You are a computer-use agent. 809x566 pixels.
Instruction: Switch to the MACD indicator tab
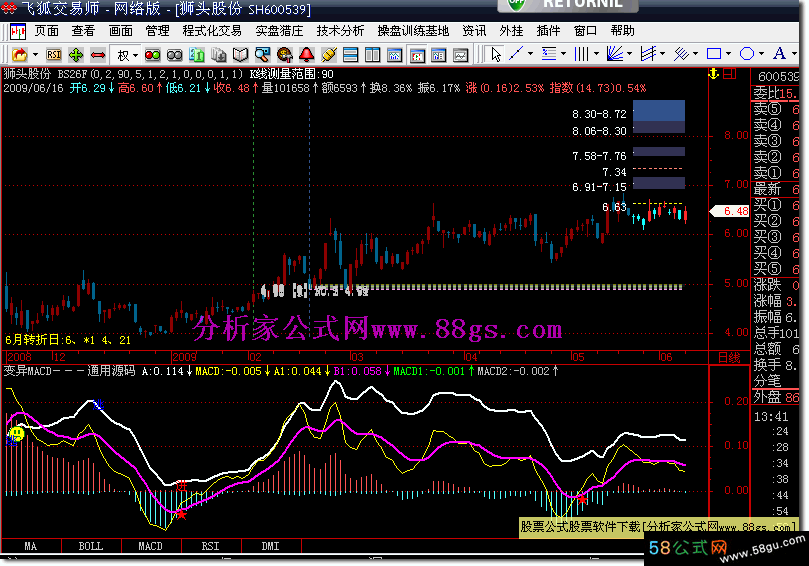point(151,546)
